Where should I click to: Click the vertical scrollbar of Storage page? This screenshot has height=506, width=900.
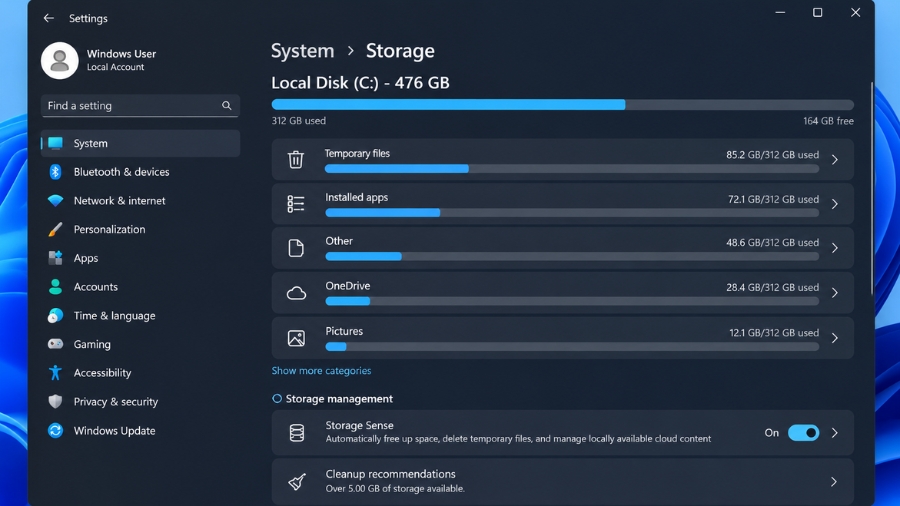tap(872, 188)
